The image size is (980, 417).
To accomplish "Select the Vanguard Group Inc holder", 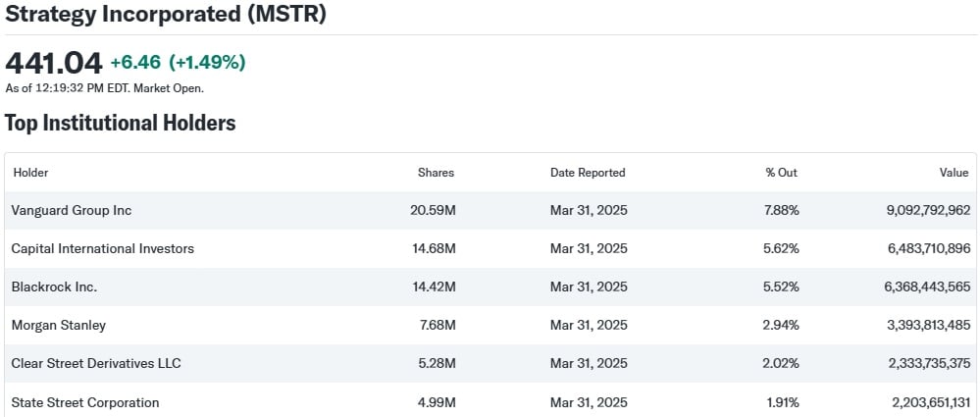I will [72, 210].
